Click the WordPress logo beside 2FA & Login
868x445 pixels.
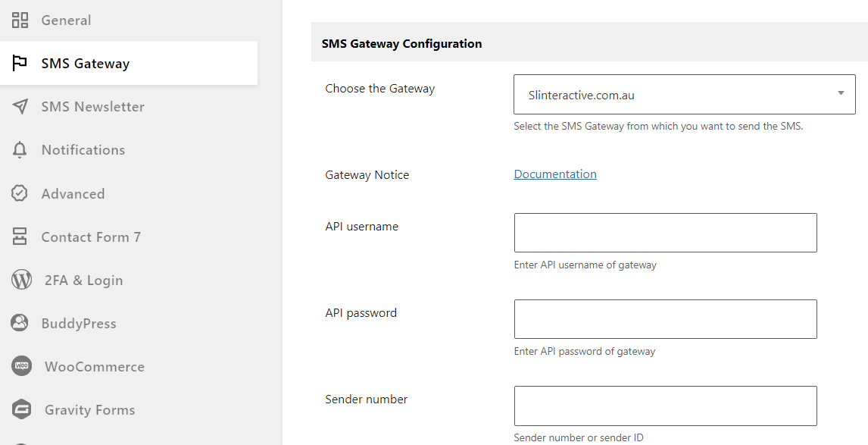[22, 280]
